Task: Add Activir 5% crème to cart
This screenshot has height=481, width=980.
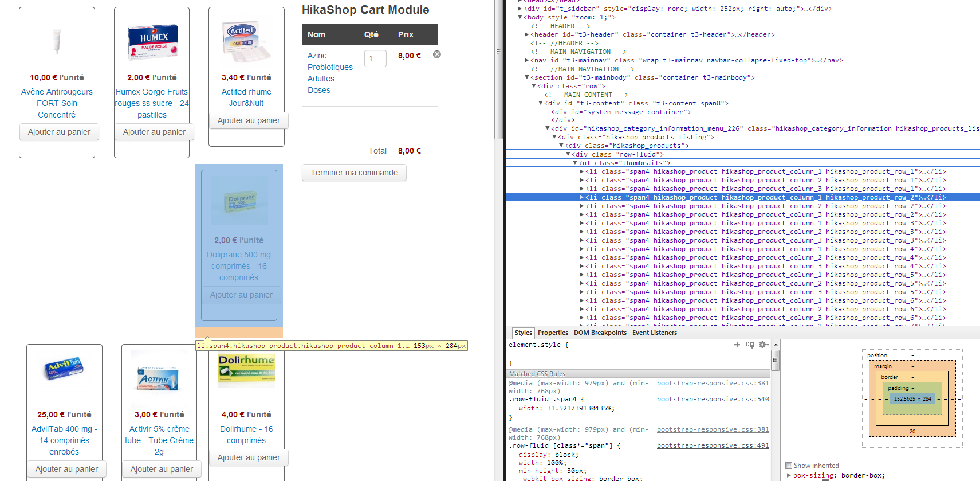Action: pyautogui.click(x=162, y=469)
